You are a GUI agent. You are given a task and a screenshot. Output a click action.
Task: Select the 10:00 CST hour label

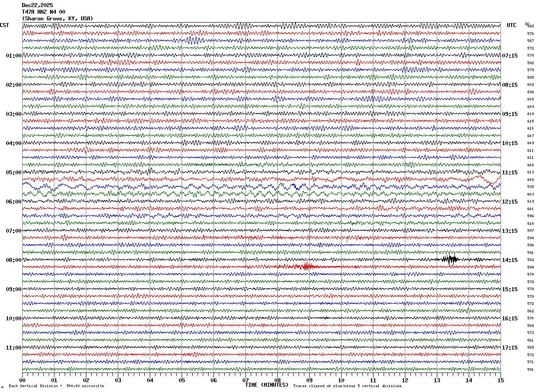[x=14, y=319]
